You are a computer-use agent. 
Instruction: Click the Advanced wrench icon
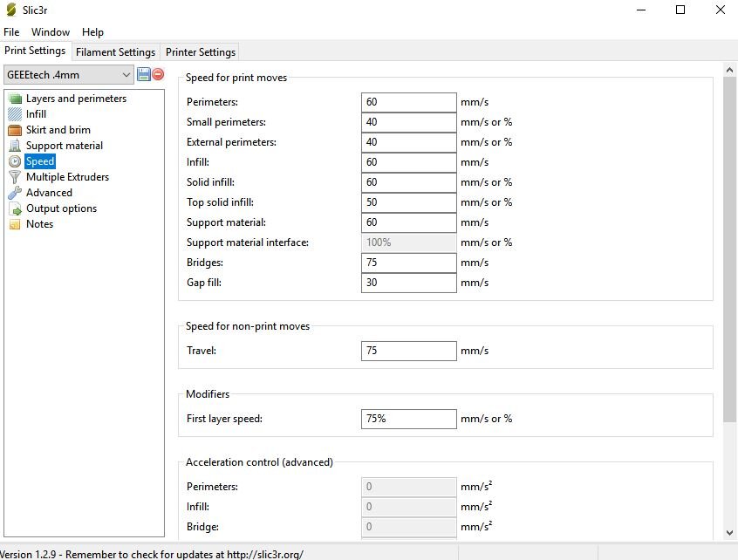tap(15, 193)
